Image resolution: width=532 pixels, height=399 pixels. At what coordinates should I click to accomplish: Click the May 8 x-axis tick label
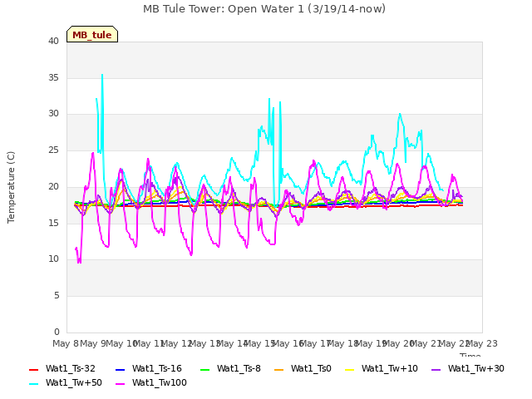[66, 343]
